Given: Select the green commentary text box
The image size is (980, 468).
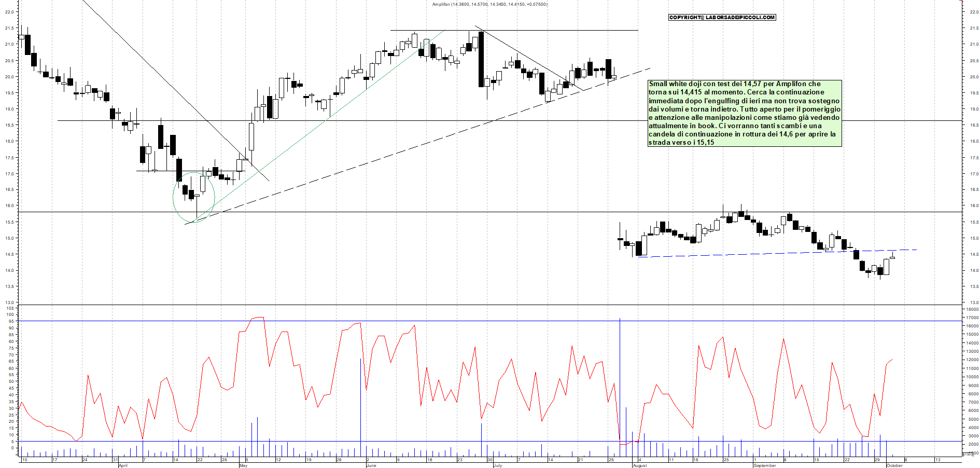Looking at the screenshot, I should point(744,113).
